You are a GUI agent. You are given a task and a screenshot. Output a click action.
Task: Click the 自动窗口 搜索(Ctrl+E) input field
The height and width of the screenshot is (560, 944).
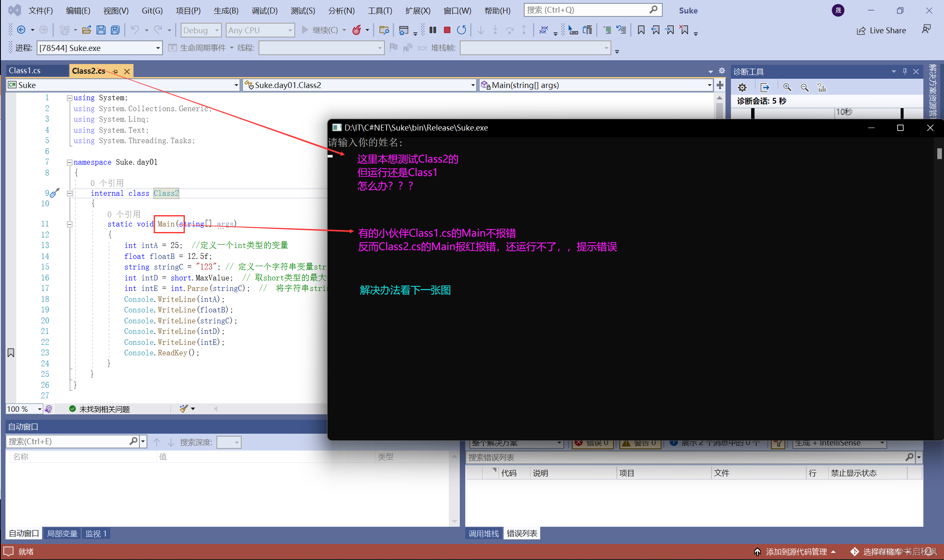72,441
